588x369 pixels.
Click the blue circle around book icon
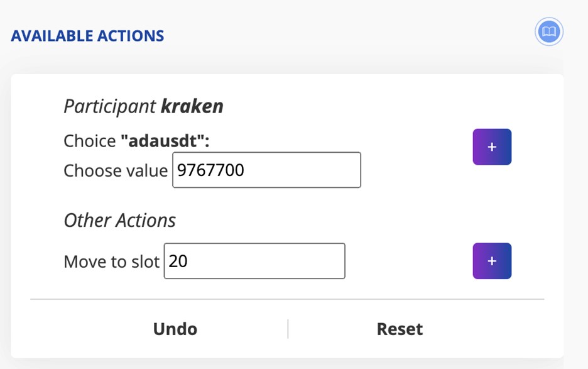549,31
